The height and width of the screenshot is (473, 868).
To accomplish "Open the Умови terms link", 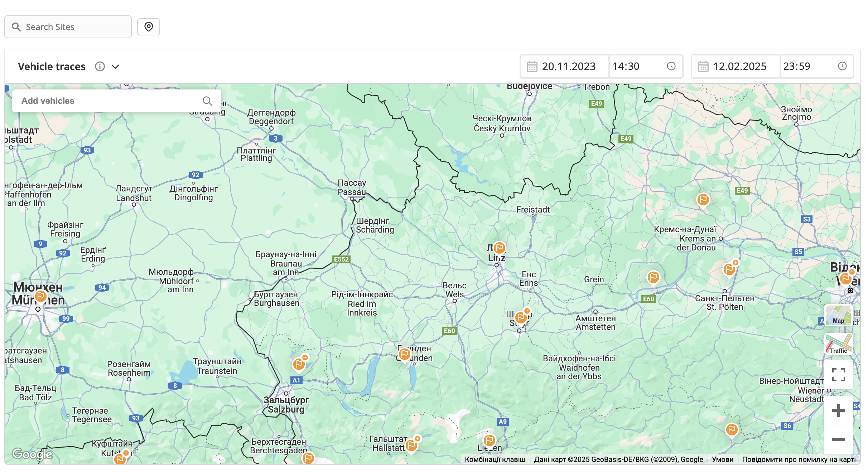I will [722, 459].
